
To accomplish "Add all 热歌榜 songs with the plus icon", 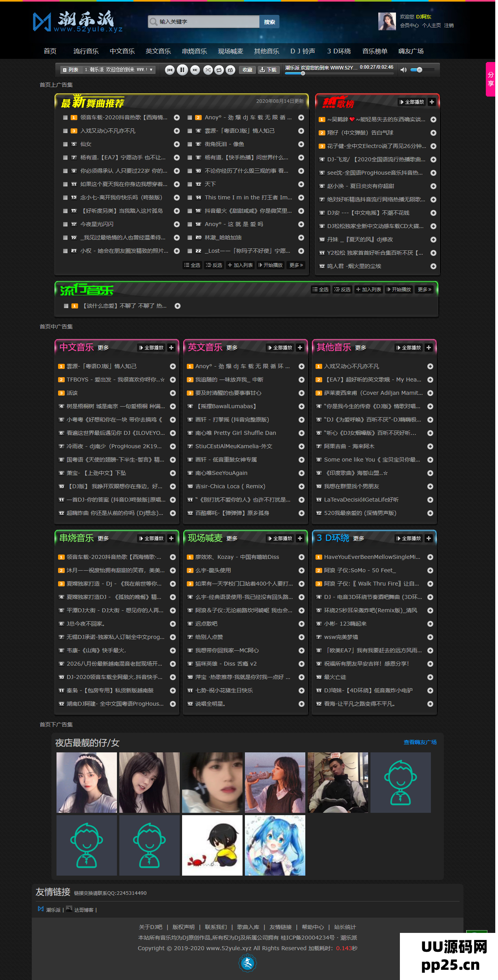I will pos(432,102).
